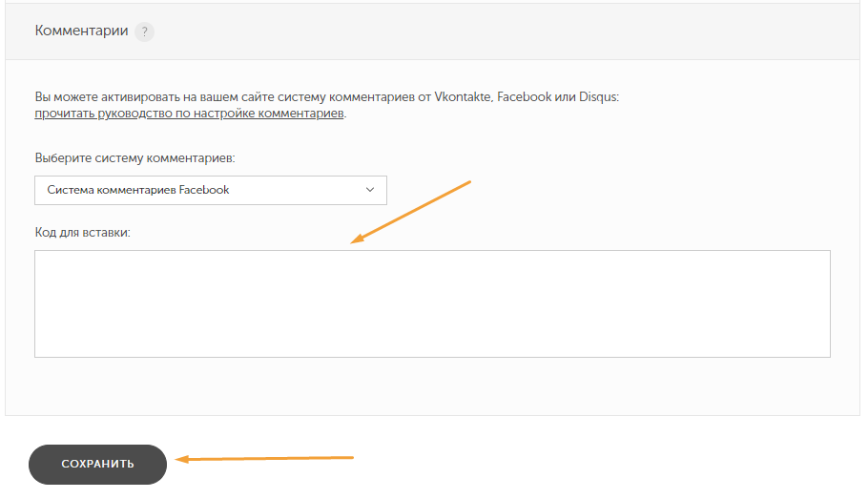Click the Выберите систему комментариев label
The width and height of the screenshot is (868, 499).
[134, 157]
